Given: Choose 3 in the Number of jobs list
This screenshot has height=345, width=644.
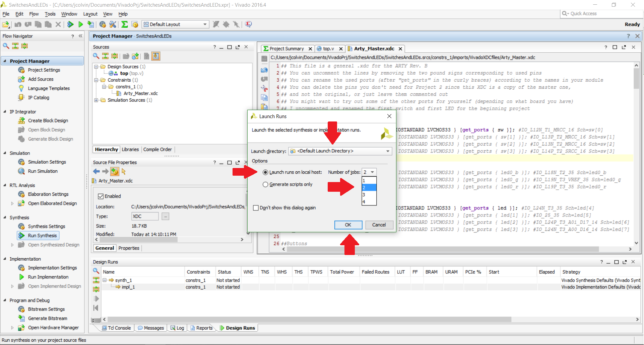Looking at the screenshot, I should click(369, 195).
